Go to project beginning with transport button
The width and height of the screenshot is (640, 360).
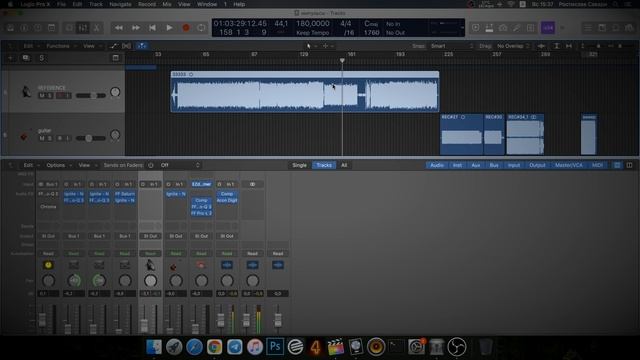pyautogui.click(x=152, y=28)
